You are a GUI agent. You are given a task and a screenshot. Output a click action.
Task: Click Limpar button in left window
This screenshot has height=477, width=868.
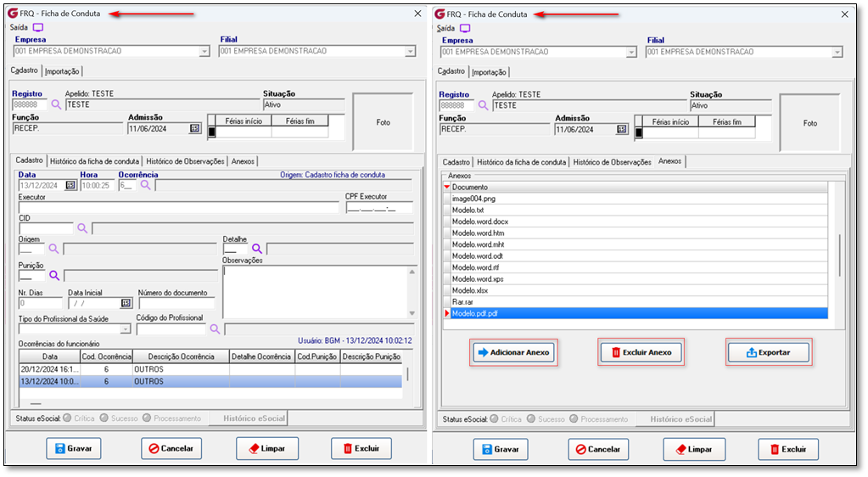click(267, 448)
